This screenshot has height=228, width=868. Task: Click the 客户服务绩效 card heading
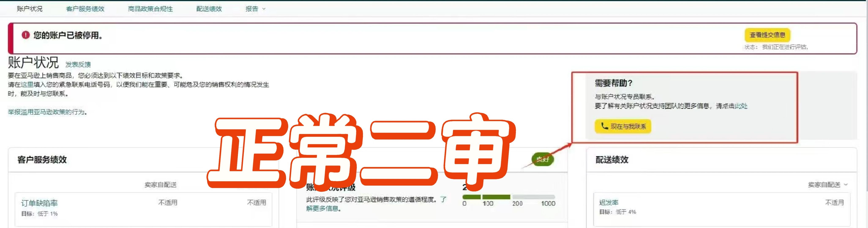[42, 160]
